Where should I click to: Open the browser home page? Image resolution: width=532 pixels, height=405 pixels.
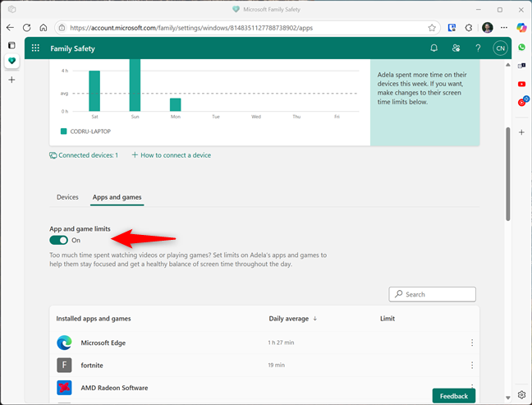pos(44,27)
